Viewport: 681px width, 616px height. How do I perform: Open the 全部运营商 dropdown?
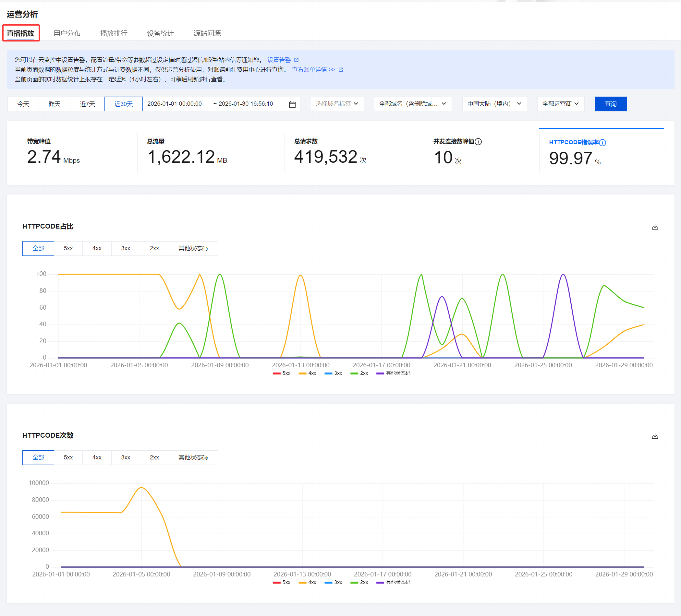click(560, 104)
